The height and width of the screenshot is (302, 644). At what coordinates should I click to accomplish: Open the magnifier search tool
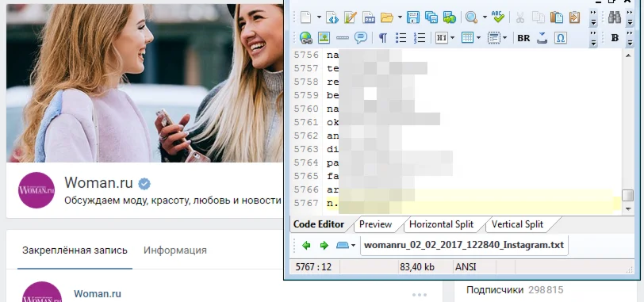[x=471, y=17]
